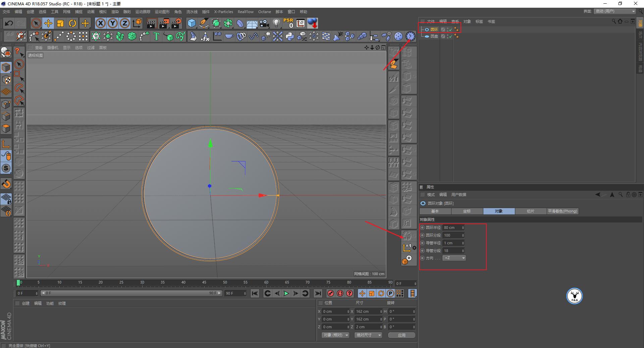
Task: Click the Render View clapboard icon
Action: click(x=152, y=23)
